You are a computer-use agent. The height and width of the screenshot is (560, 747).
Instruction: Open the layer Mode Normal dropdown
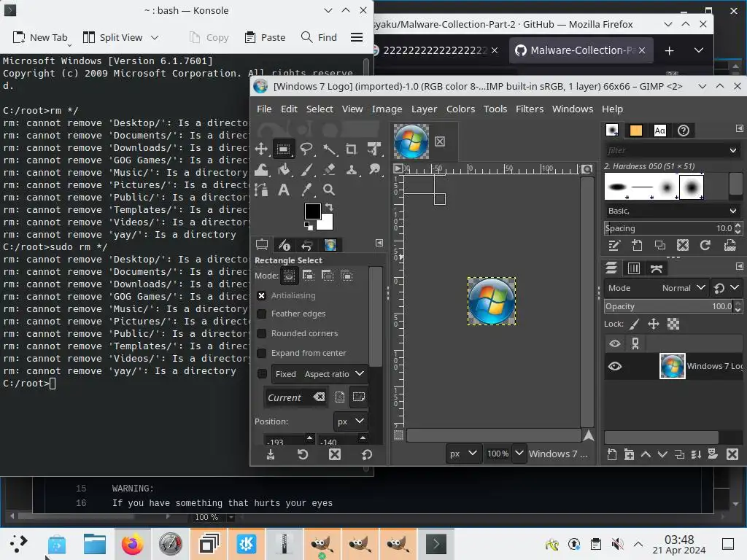[656, 288]
